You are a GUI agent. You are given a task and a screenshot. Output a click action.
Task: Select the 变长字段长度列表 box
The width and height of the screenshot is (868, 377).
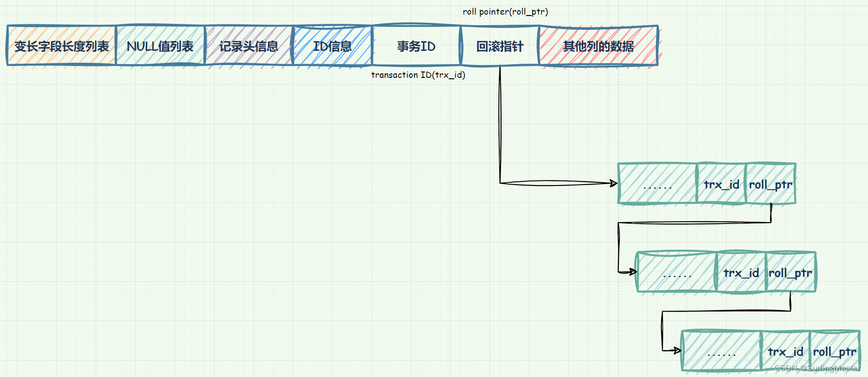(x=61, y=45)
